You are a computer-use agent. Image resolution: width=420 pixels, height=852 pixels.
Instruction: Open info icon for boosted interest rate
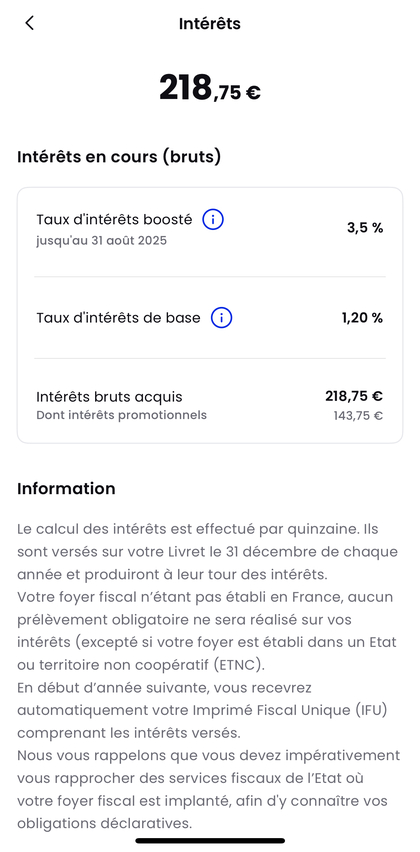pos(213,220)
